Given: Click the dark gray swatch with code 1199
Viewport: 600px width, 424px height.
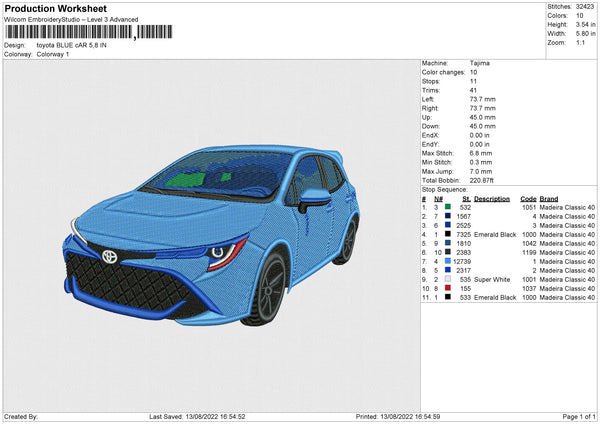Looking at the screenshot, I should 448,252.
